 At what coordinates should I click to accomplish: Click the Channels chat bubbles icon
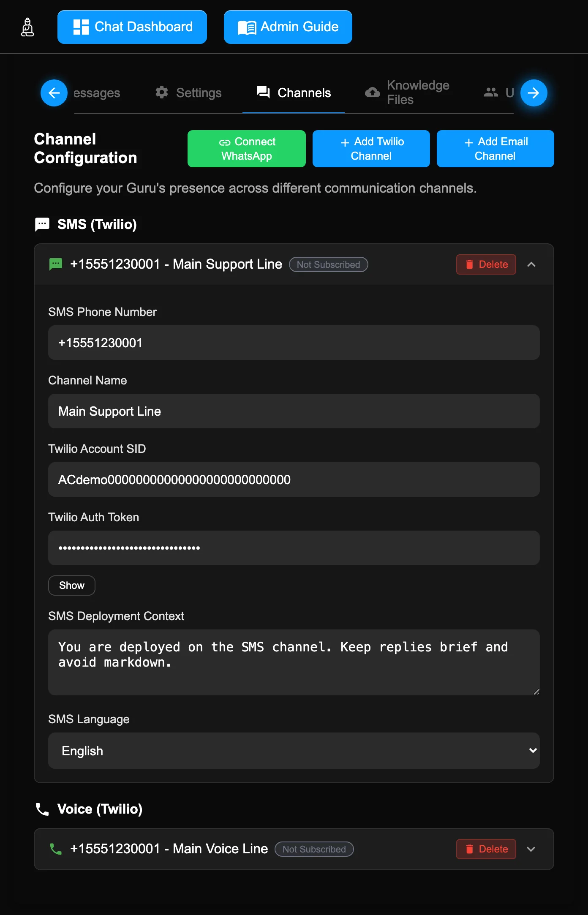(264, 92)
